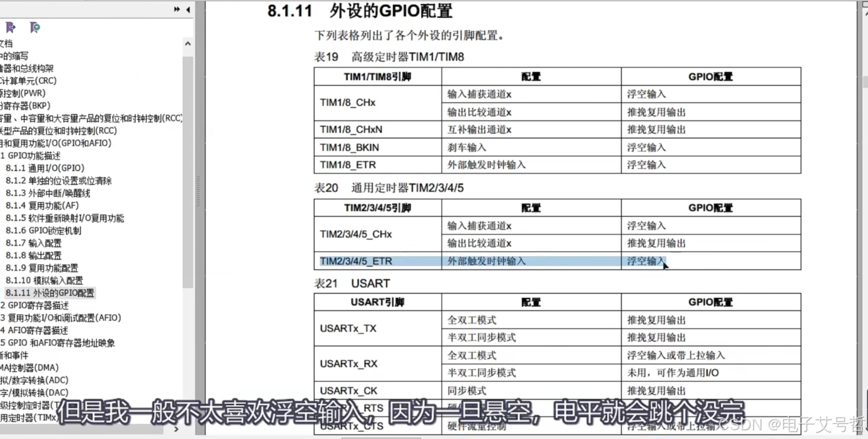Image resolution: width=868 pixels, height=439 pixels.
Task: Click cell TIM1/8_CHxN
Action: pyautogui.click(x=378, y=130)
